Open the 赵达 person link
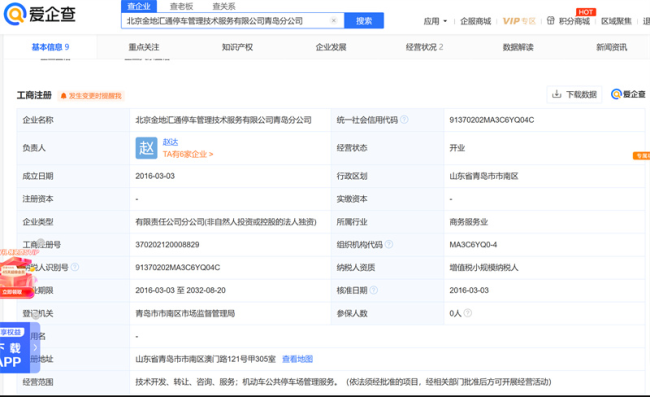The height and width of the screenshot is (397, 650). pyautogui.click(x=170, y=142)
